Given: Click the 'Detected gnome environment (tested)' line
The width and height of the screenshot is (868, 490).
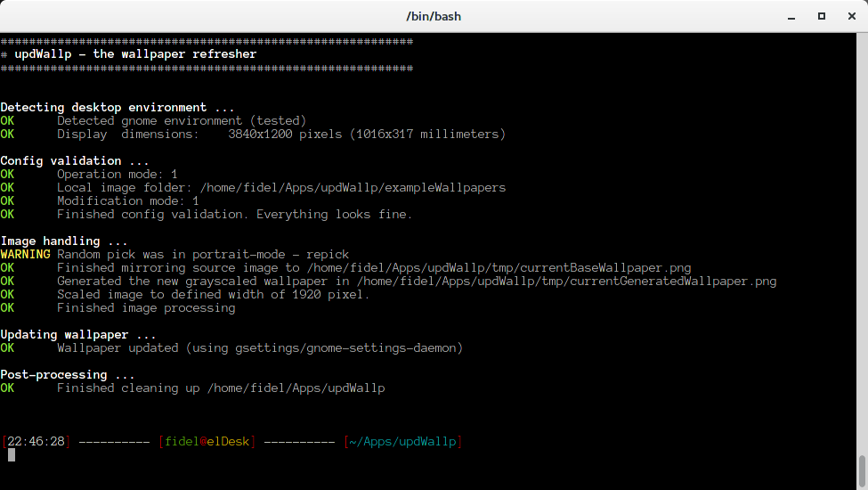Looking at the screenshot, I should (x=182, y=120).
